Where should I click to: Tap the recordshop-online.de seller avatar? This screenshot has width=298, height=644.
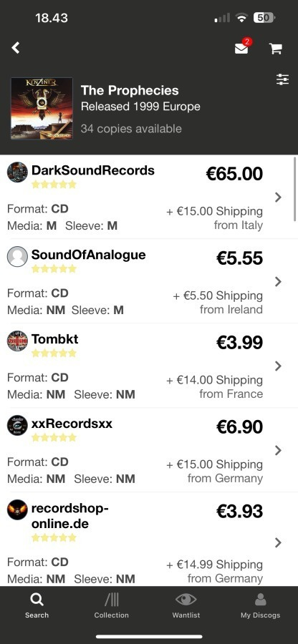coord(17,510)
